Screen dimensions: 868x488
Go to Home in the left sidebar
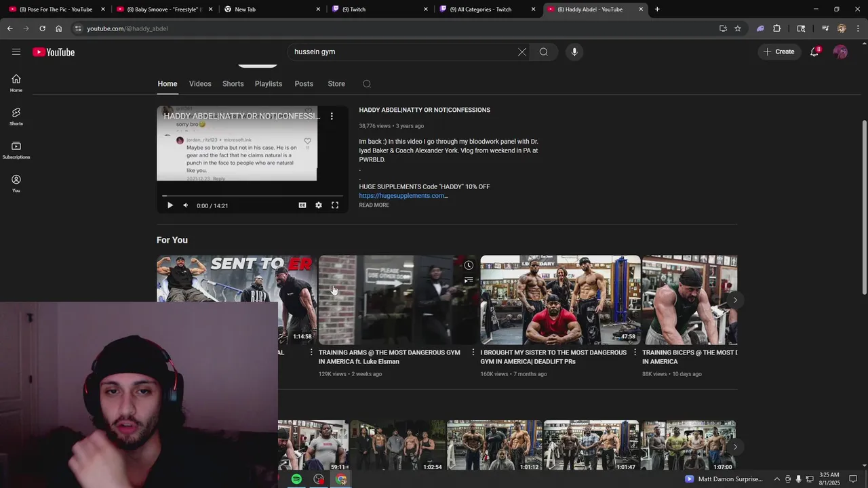[16, 83]
